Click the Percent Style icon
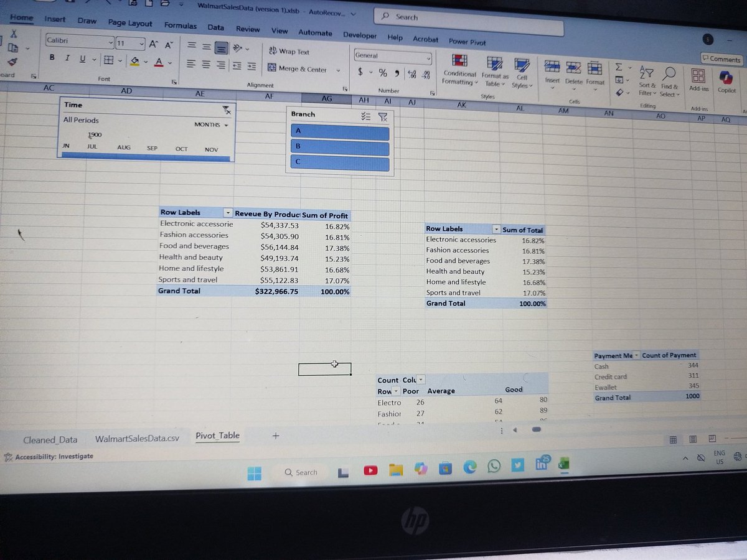The height and width of the screenshot is (560, 747). [x=383, y=74]
